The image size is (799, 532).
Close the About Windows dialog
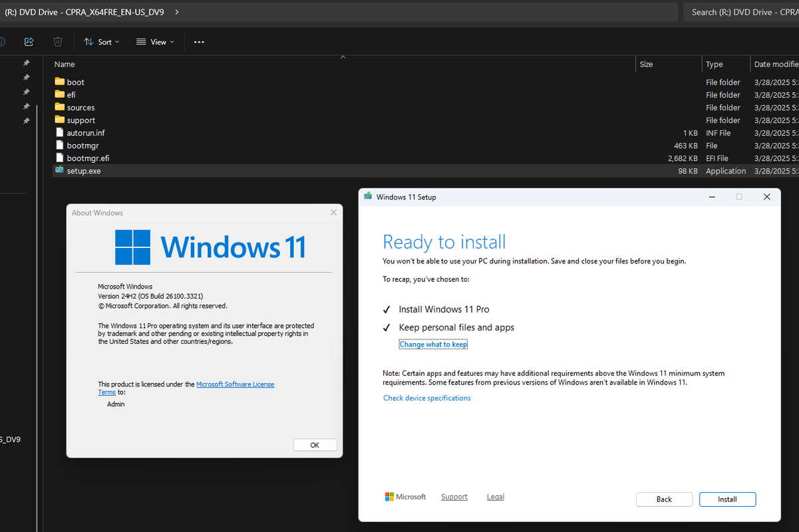pos(334,212)
